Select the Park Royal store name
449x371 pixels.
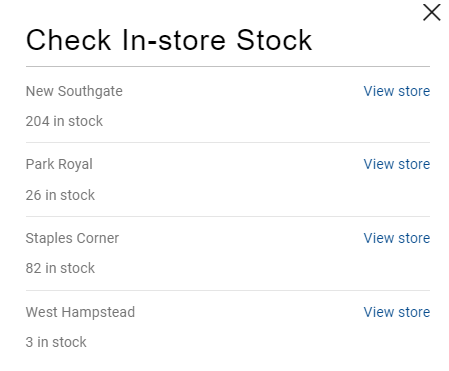[59, 165]
